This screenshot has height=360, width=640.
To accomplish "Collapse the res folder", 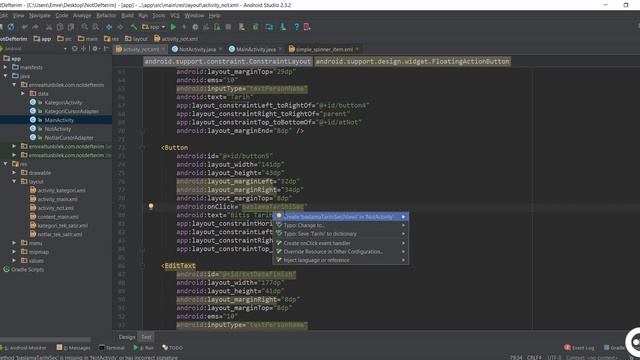I will point(6,164).
